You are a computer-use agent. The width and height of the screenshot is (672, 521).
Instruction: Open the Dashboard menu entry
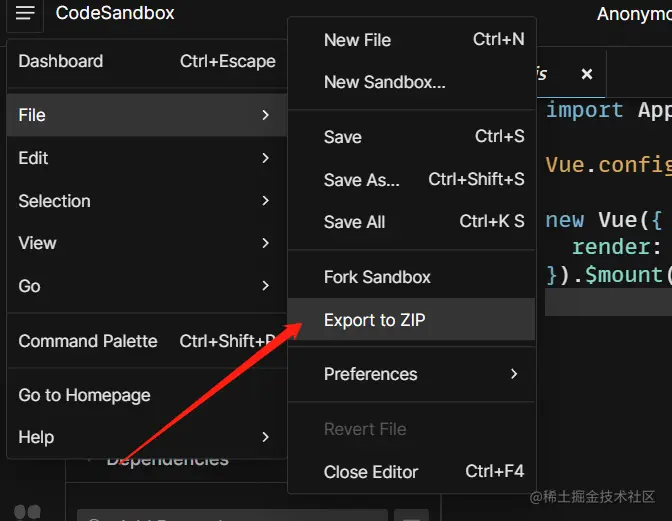[x=147, y=61]
